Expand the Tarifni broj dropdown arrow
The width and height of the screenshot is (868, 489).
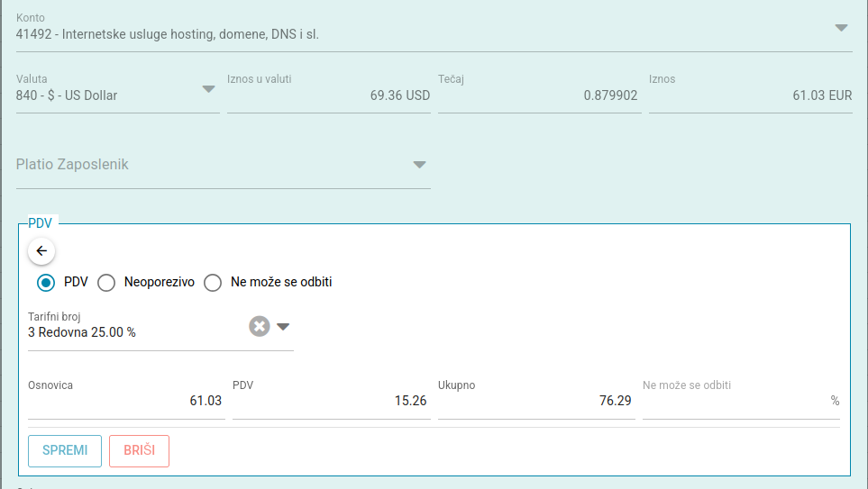click(x=283, y=327)
